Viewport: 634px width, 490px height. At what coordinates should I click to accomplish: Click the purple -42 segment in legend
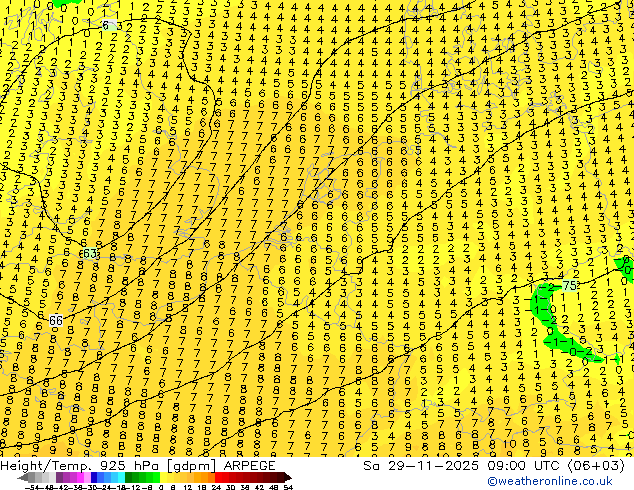click(59, 478)
